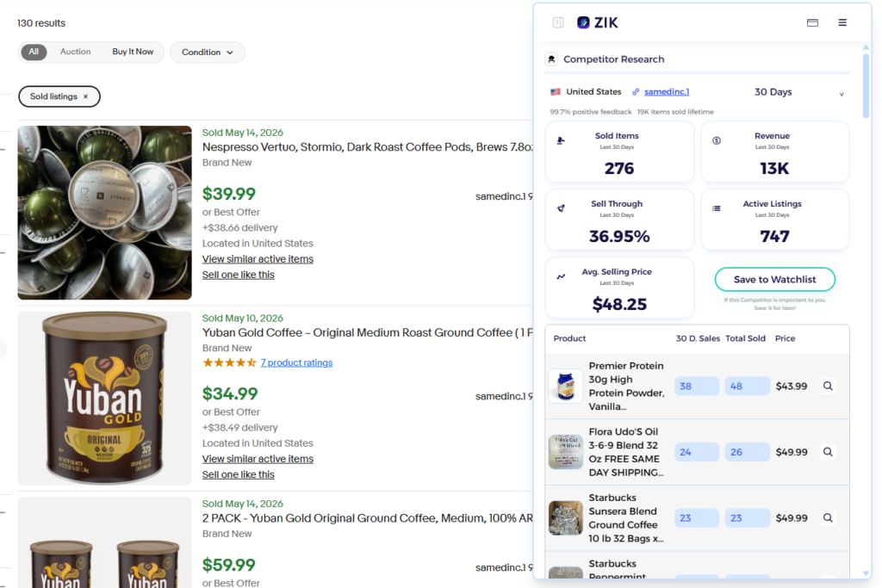Open 7 product ratings link
This screenshot has width=882, height=588.
coord(296,362)
